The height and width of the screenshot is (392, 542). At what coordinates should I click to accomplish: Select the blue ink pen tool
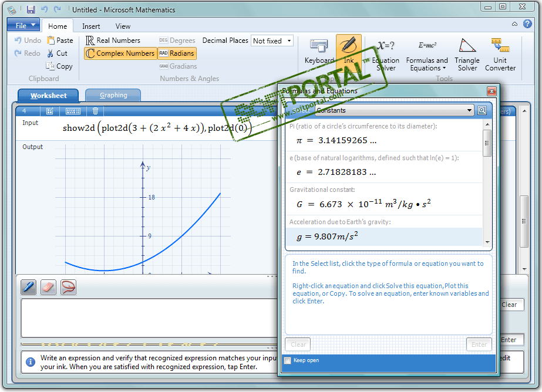tap(28, 287)
